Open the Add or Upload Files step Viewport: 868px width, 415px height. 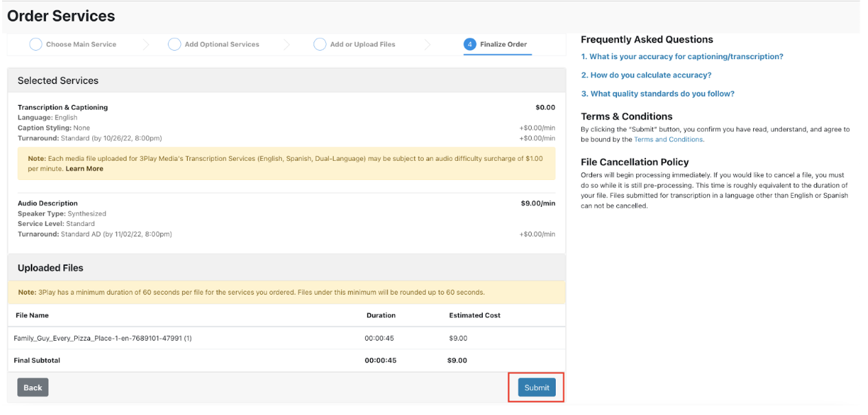pos(355,44)
